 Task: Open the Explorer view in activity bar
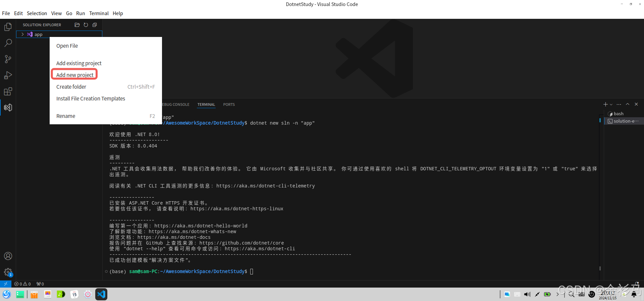tap(8, 27)
